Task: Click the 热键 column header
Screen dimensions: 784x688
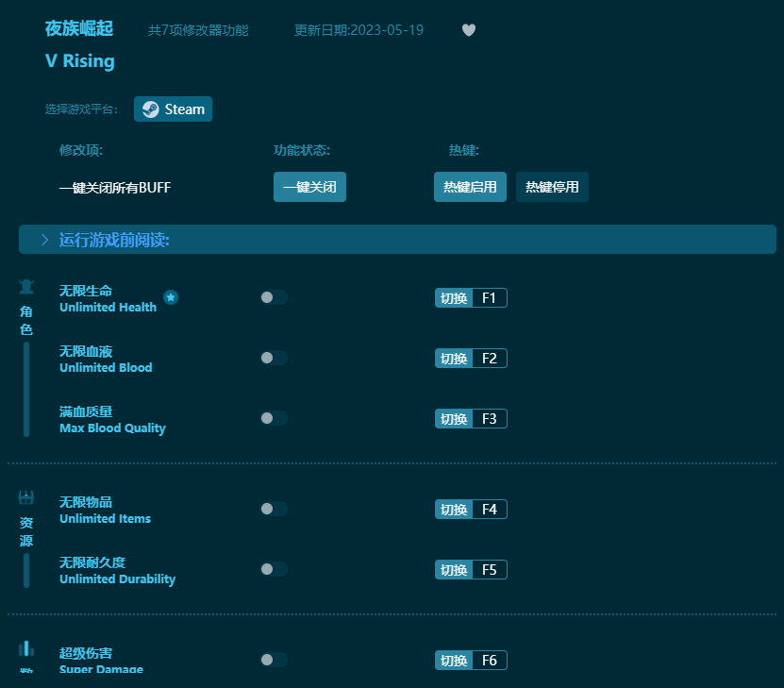Action: click(x=464, y=150)
